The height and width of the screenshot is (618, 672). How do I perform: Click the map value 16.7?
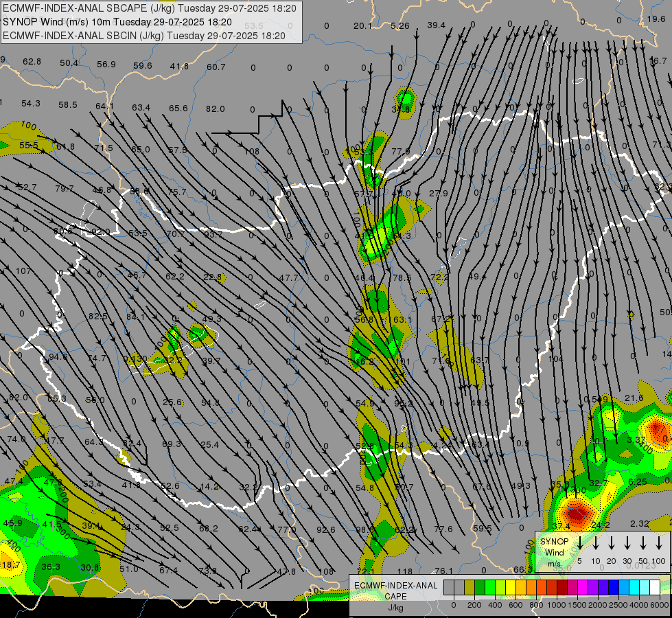coord(658,61)
